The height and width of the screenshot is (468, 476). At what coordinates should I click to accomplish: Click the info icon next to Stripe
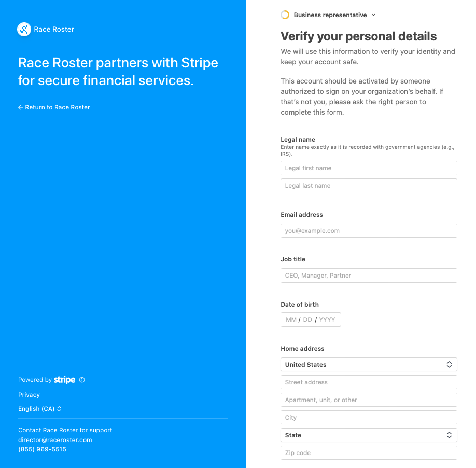(82, 380)
